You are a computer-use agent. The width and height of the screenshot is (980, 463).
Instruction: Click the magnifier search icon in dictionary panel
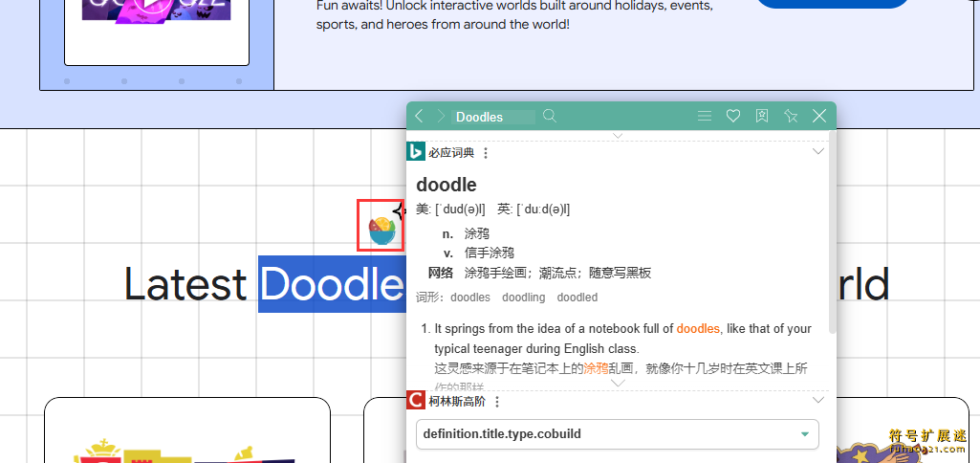click(x=550, y=116)
